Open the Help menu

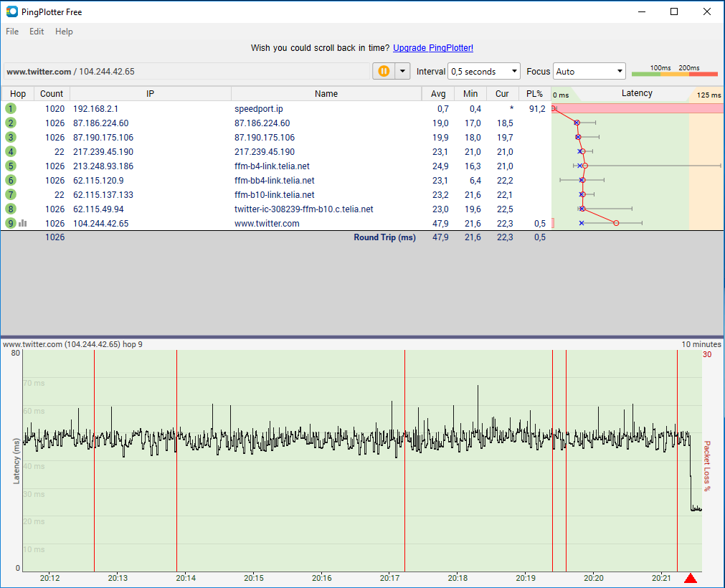pos(64,32)
